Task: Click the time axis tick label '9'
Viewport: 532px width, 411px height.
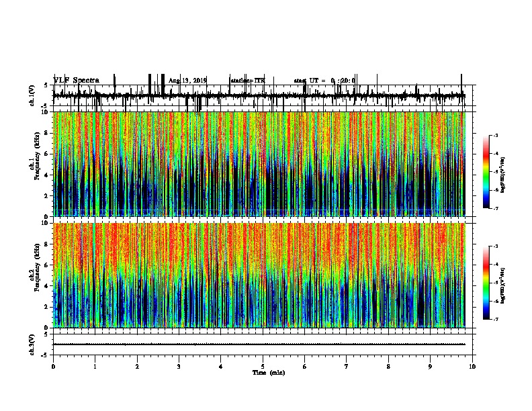Action: tap(430, 367)
